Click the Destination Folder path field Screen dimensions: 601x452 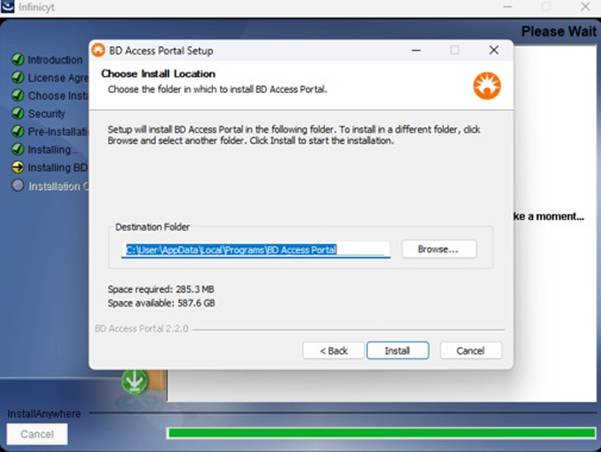coord(255,249)
